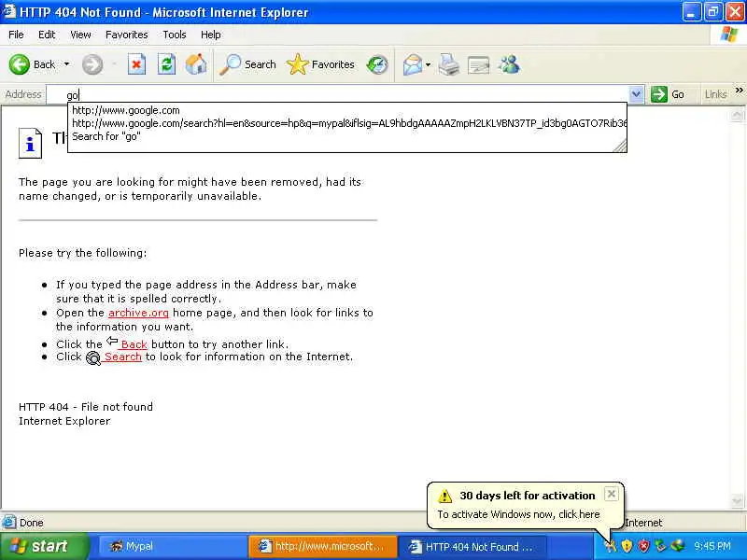
Task: Close the activation balloon notification
Action: click(612, 494)
